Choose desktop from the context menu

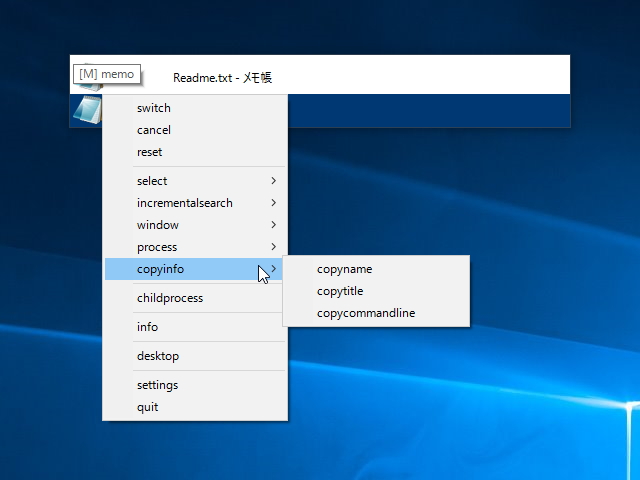coord(195,356)
